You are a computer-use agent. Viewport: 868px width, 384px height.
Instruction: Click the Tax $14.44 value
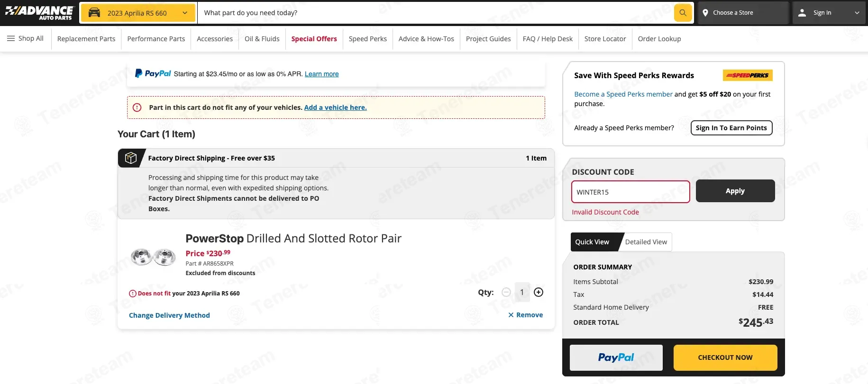(x=763, y=295)
